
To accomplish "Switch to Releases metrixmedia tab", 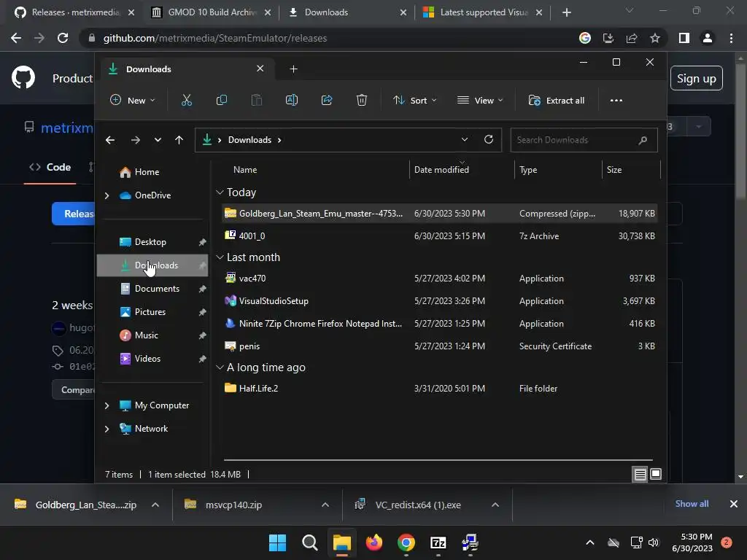I will click(x=75, y=12).
